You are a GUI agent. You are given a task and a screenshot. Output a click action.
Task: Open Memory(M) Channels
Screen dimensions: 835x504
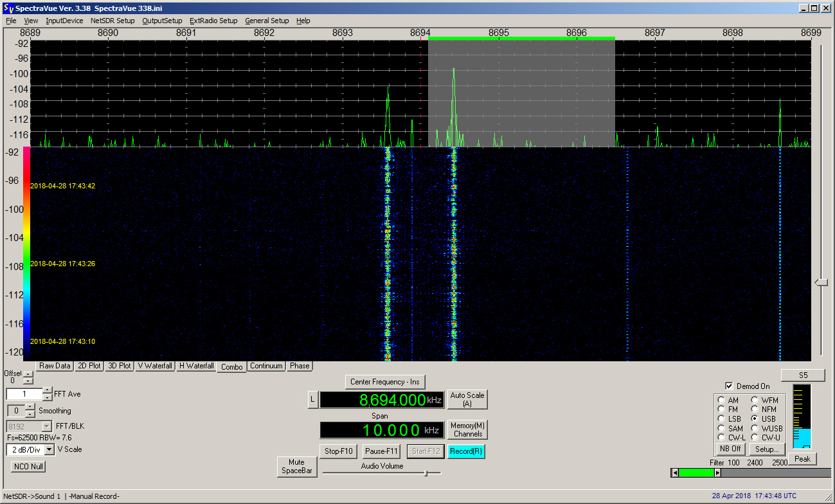pos(467,429)
